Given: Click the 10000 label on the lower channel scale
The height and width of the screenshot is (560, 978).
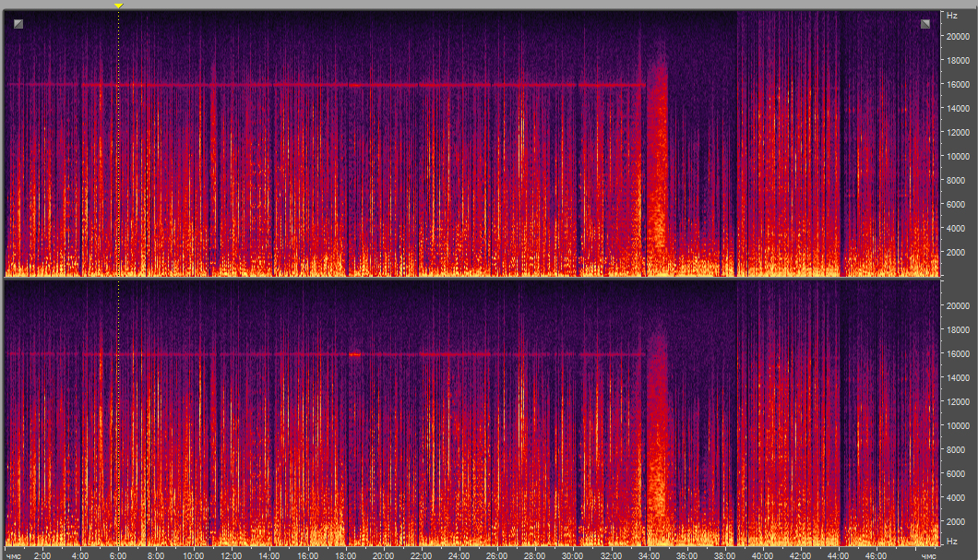Looking at the screenshot, I should point(955,425).
